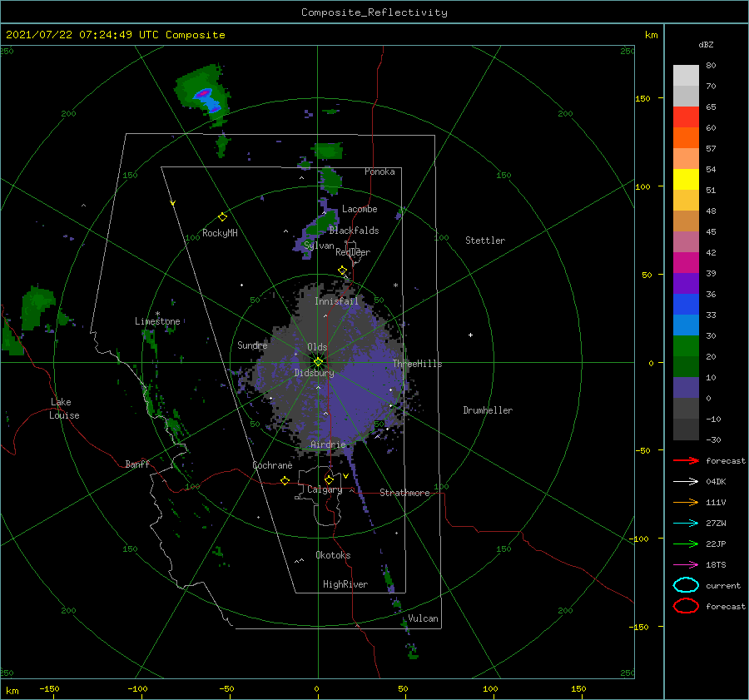Image resolution: width=749 pixels, height=700 pixels.
Task: Click the Stettler label
Action: [485, 241]
